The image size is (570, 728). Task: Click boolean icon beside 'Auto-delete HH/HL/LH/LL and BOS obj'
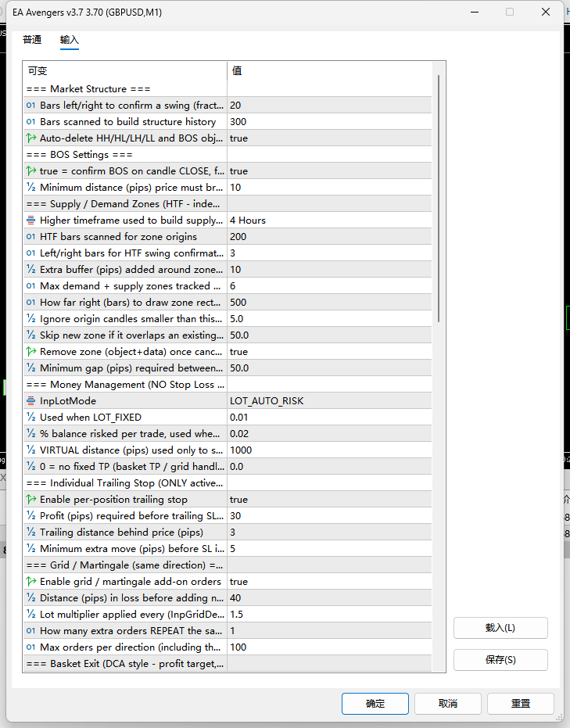(x=30, y=138)
